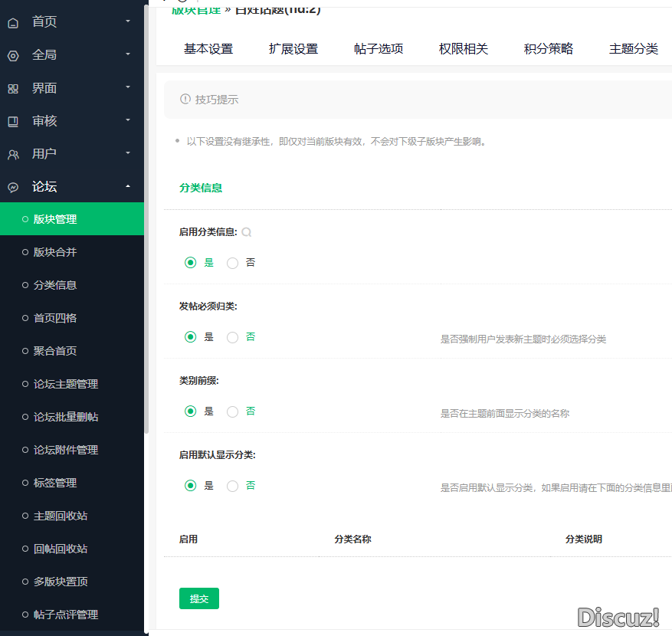Open 主题回收站 in the sidebar

[72, 516]
